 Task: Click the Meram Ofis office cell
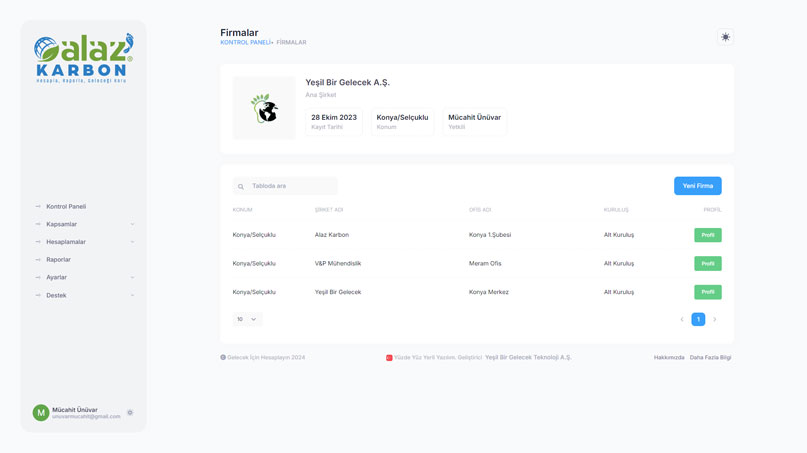pyautogui.click(x=485, y=264)
